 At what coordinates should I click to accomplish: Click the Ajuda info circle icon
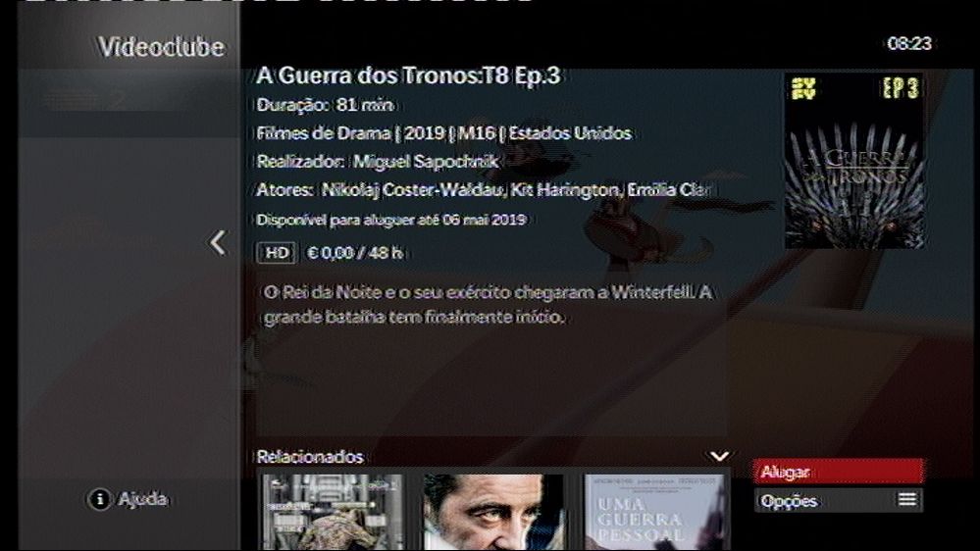[x=99, y=499]
